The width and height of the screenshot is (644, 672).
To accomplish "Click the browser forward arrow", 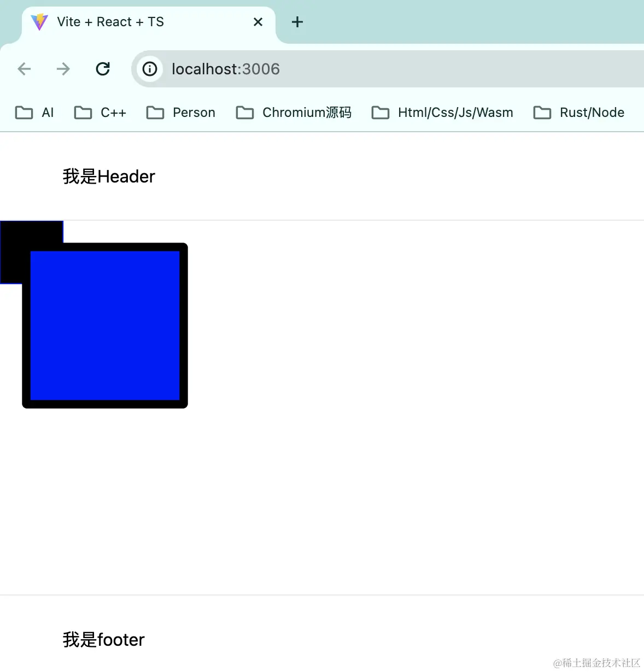I will pyautogui.click(x=63, y=69).
